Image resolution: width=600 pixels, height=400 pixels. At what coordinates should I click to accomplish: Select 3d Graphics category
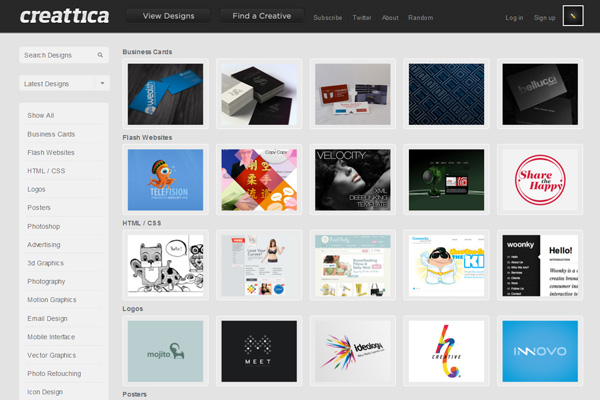46,263
